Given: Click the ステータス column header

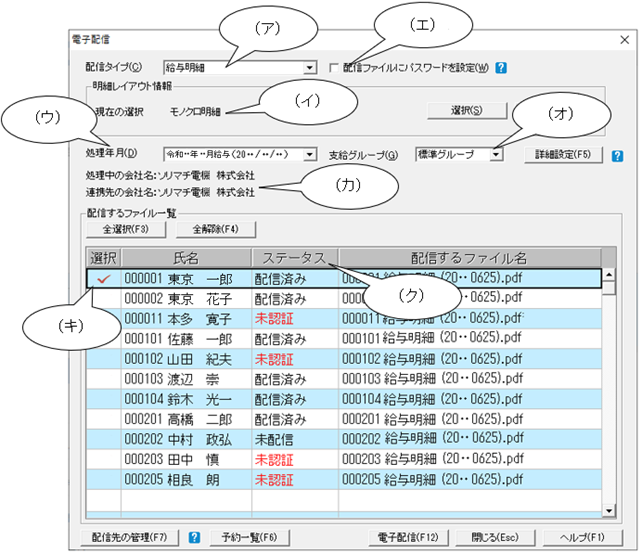Looking at the screenshot, I should click(x=295, y=258).
